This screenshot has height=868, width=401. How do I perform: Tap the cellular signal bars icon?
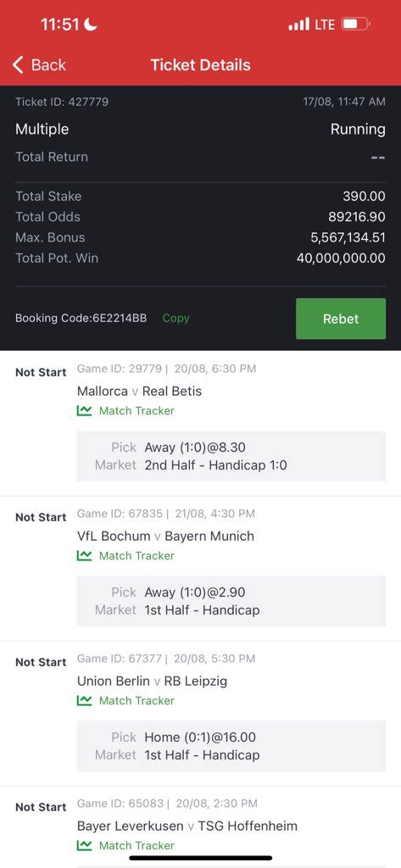(x=299, y=25)
